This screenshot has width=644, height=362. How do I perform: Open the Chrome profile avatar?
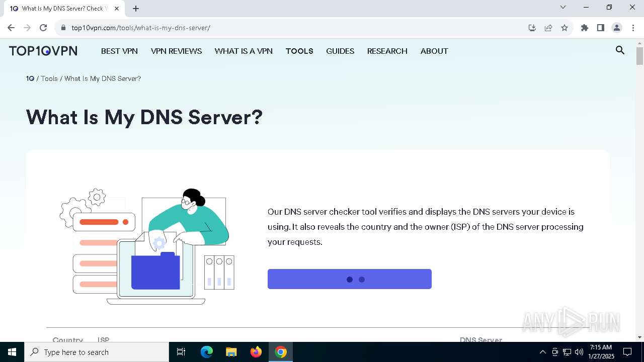coord(617,28)
